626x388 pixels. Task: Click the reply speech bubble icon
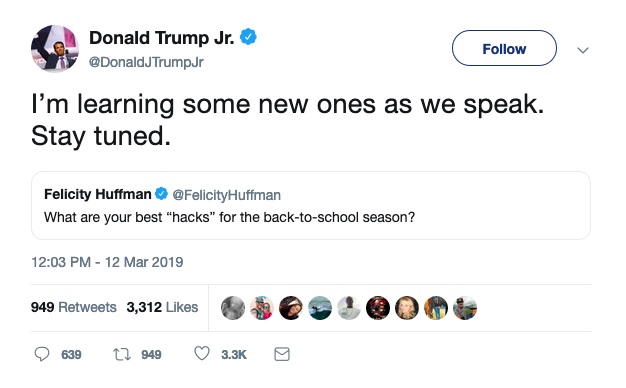click(x=42, y=354)
